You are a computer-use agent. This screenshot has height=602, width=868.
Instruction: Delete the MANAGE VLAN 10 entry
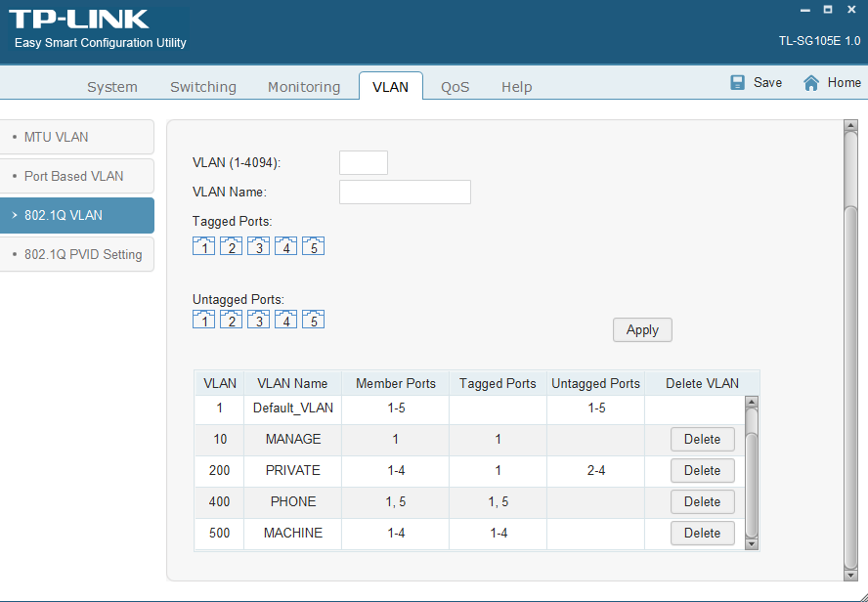point(702,440)
